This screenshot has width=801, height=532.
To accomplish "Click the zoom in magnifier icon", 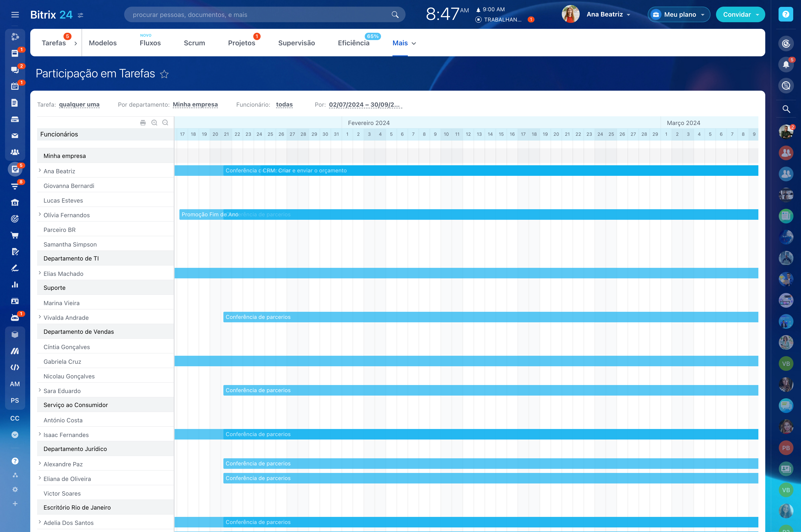I will pyautogui.click(x=154, y=123).
